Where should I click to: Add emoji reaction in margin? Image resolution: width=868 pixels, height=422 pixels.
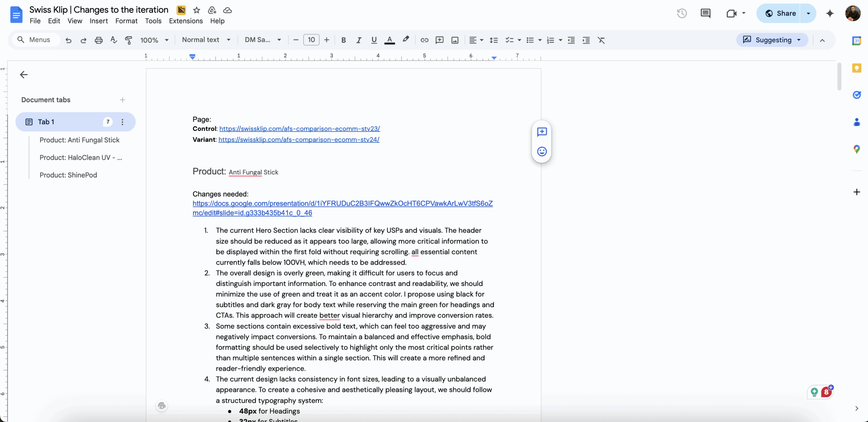(x=542, y=151)
